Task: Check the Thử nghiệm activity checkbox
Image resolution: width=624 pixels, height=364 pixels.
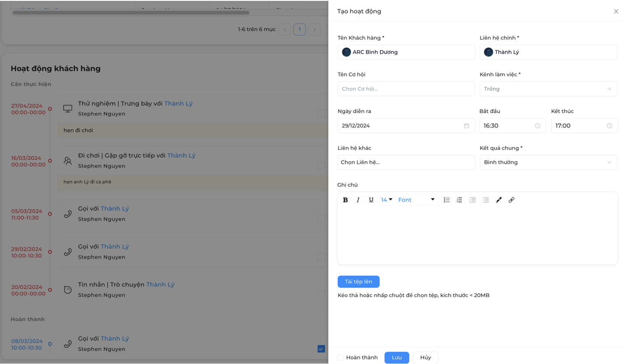Action: [x=321, y=113]
